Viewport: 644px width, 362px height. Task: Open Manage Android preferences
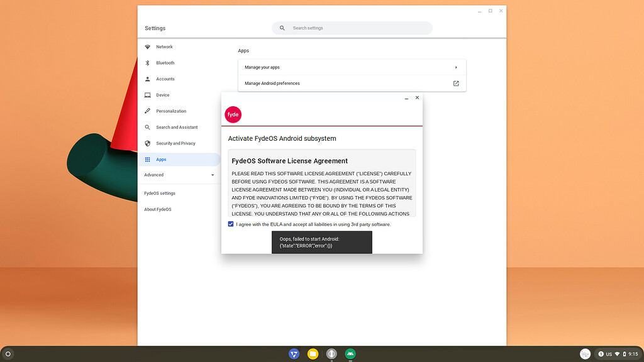coord(352,84)
